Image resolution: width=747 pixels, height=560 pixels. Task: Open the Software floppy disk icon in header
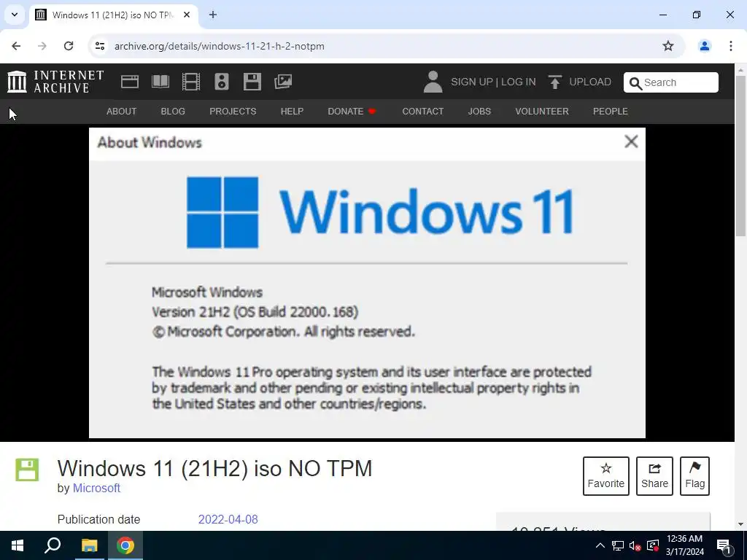coord(252,82)
